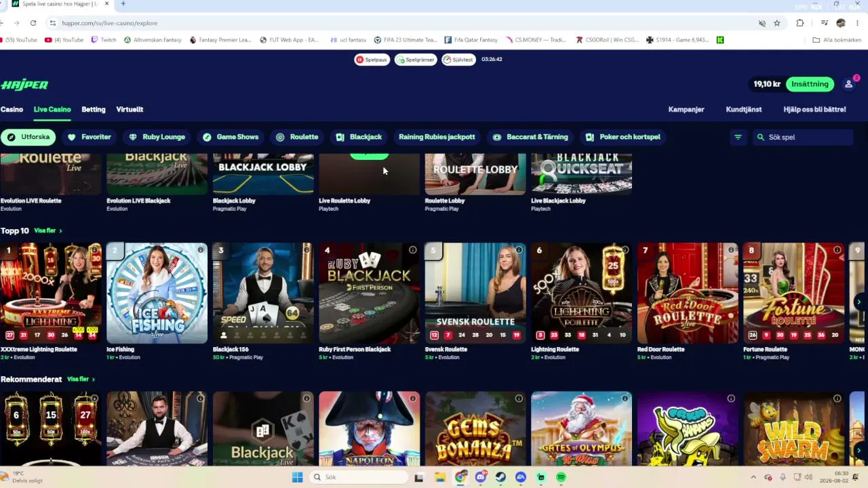
Task: Show info icon on Fortune Roulette
Action: [837, 250]
